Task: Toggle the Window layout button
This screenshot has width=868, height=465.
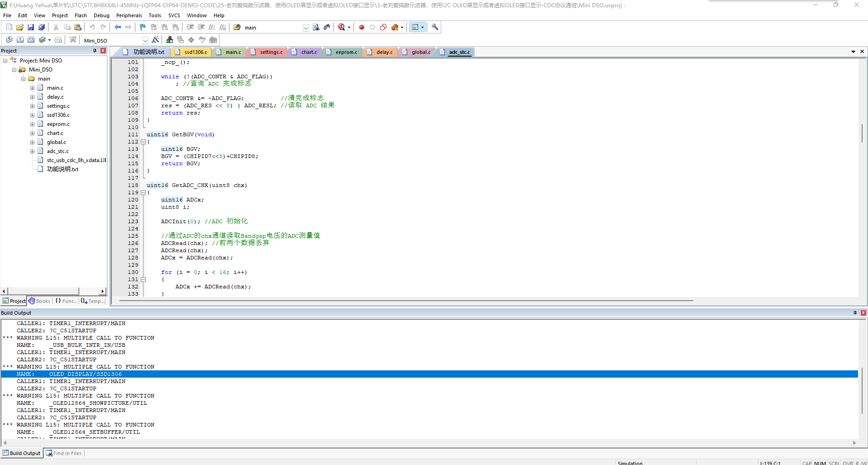Action: [415, 28]
